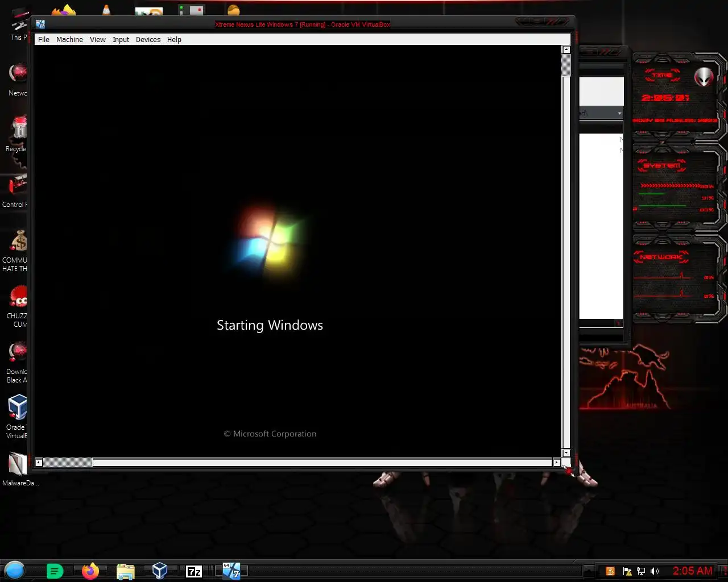728x582 pixels.
Task: Click the horizontal scrollbar right arrow
Action: [x=556, y=463]
